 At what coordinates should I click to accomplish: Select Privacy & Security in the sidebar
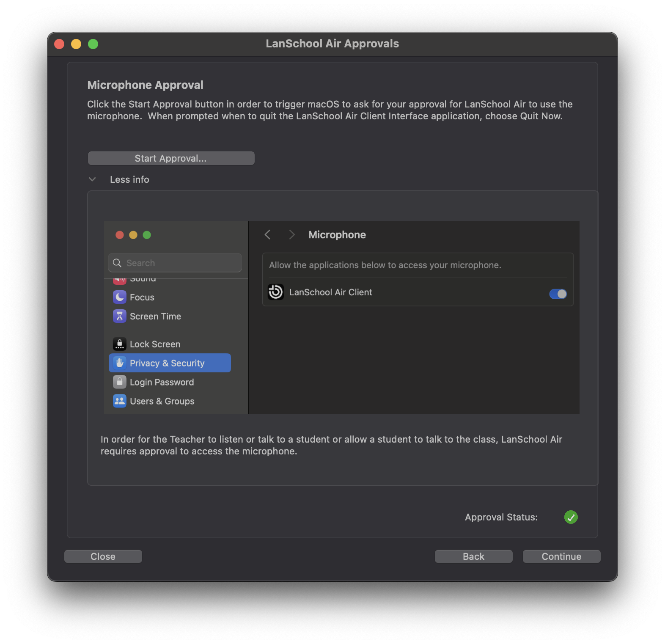point(170,363)
